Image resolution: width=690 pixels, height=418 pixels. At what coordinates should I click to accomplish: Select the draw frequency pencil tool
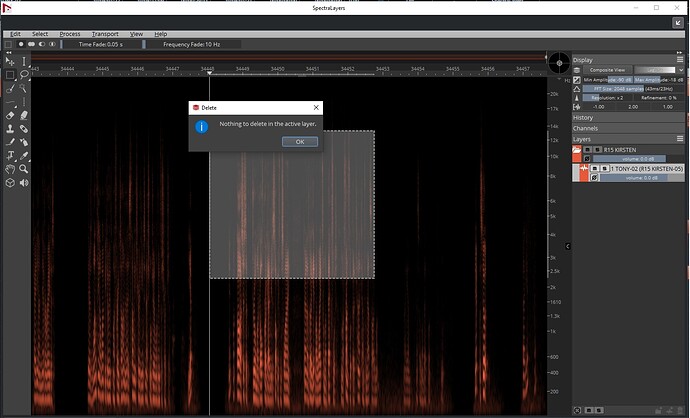click(10, 142)
